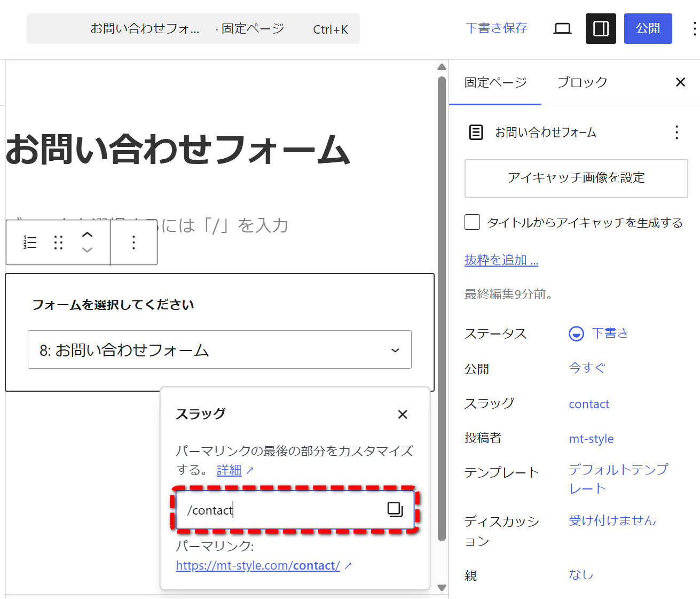Click the page document icon in sidebar
This screenshot has width=700, height=599.
coord(476,132)
